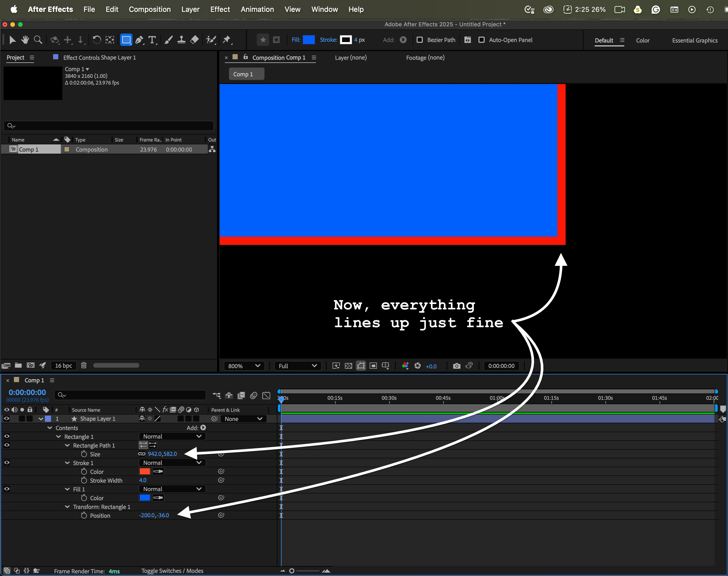Open the 800% magnification dropdown

point(244,366)
